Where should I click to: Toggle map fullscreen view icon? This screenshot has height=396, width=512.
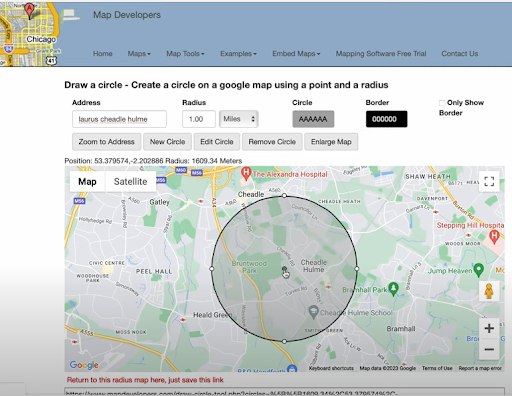click(x=489, y=182)
